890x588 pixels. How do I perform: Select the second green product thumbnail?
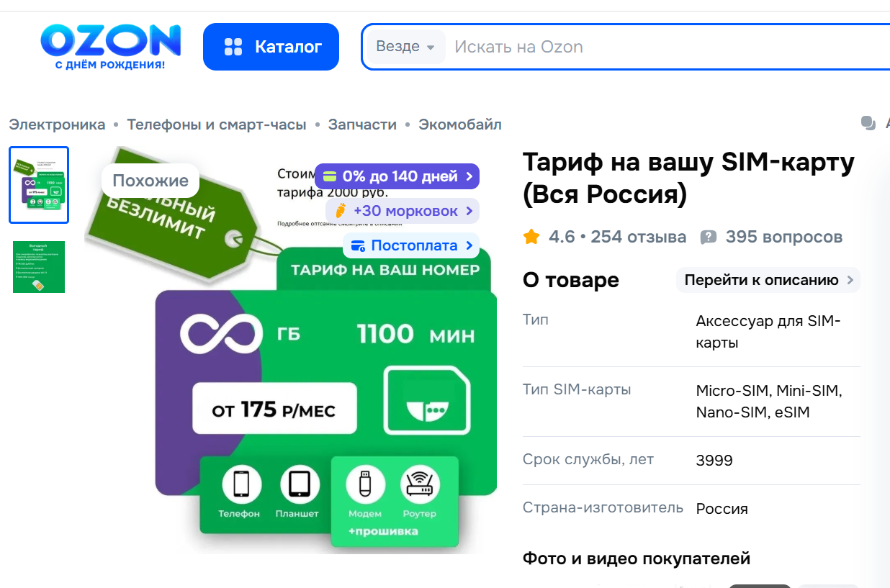pos(39,267)
